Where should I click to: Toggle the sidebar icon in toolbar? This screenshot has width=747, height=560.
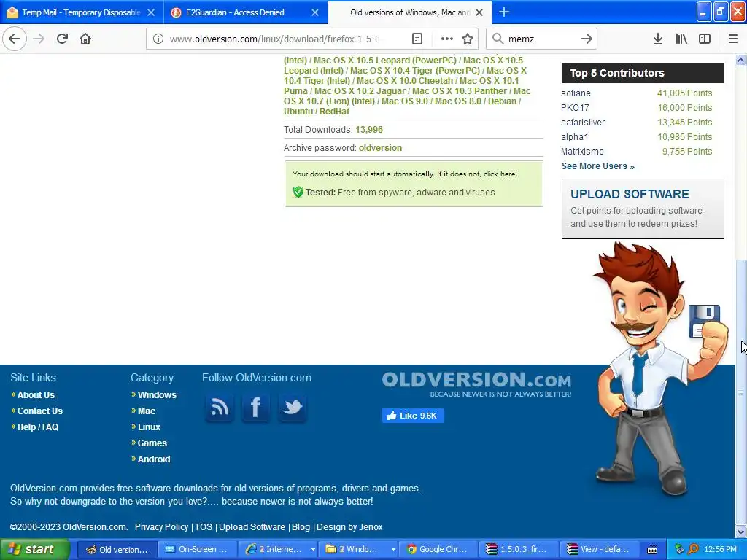[705, 39]
